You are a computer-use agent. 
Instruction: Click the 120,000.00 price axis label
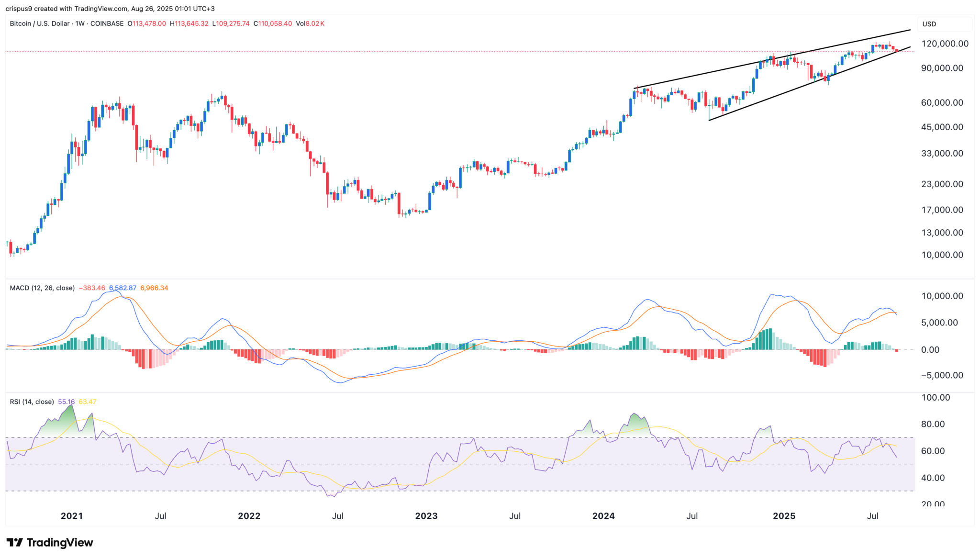coord(945,44)
